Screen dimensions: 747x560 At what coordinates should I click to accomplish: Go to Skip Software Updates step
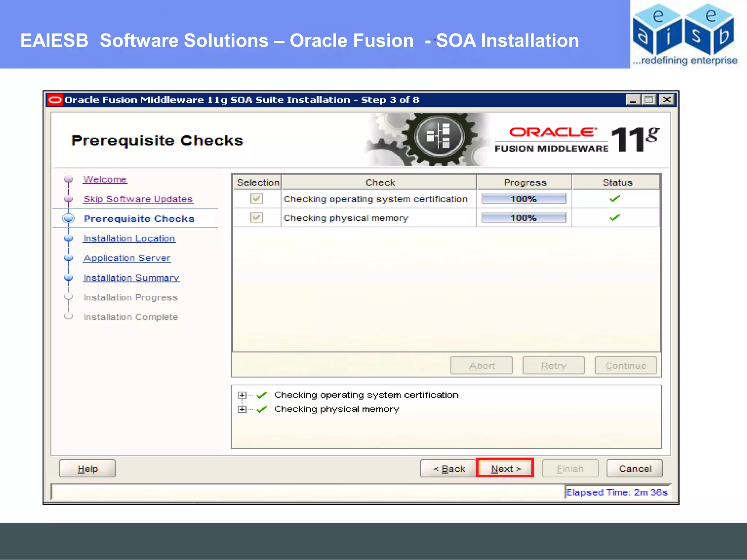coord(138,199)
